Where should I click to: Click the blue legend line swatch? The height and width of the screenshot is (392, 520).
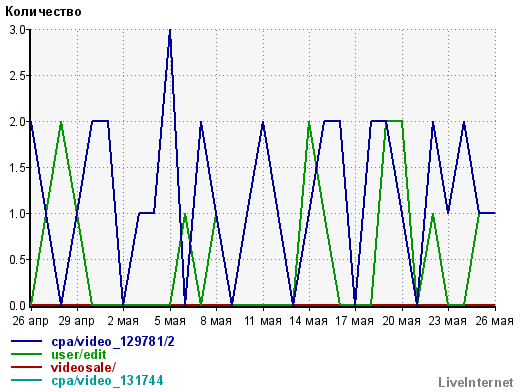[26, 341]
